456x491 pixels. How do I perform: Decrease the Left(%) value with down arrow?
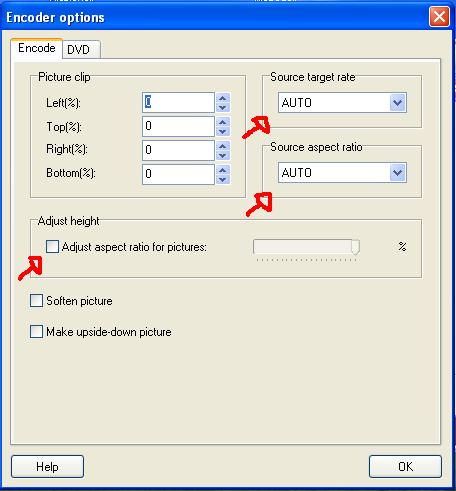tap(223, 107)
